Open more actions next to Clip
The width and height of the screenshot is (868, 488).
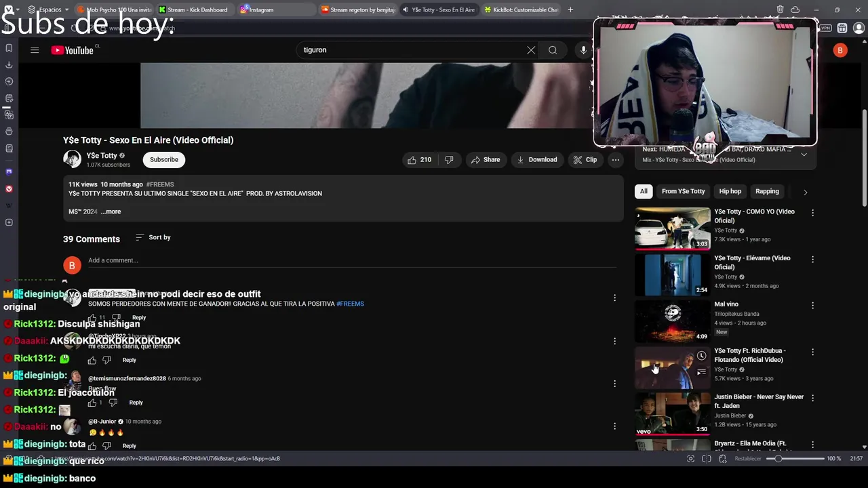coord(615,160)
